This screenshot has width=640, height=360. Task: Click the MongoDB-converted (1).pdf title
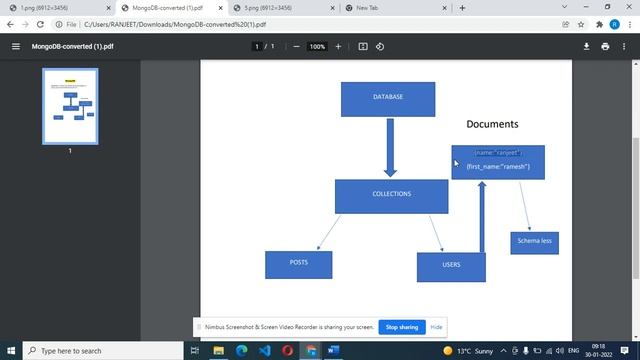(x=73, y=47)
